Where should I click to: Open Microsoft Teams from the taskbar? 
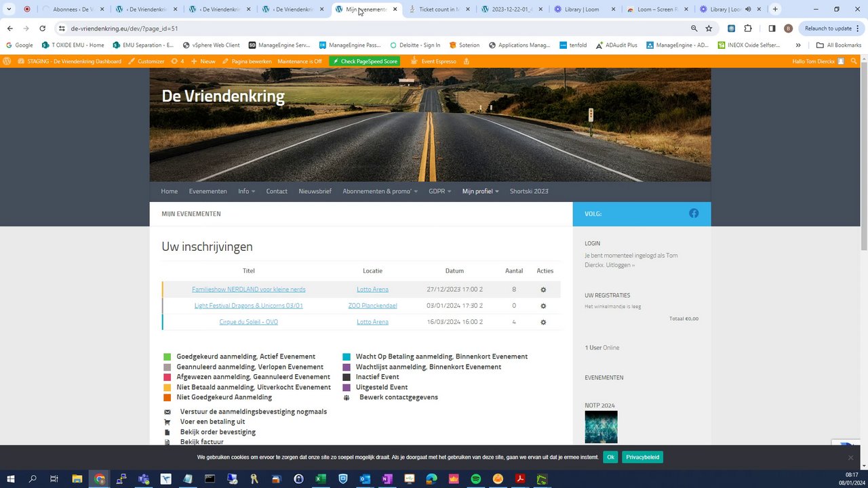(144, 479)
